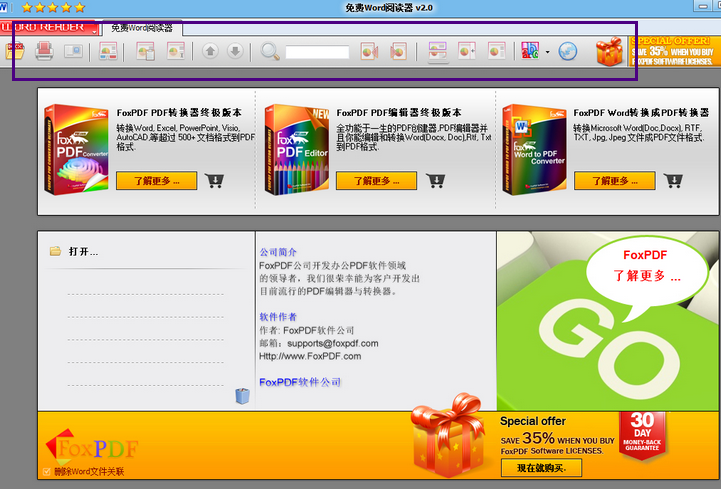This screenshot has width=721, height=489.
Task: Click the FoxPDF PDF编辑器终极版本 title text
Action: click(399, 113)
